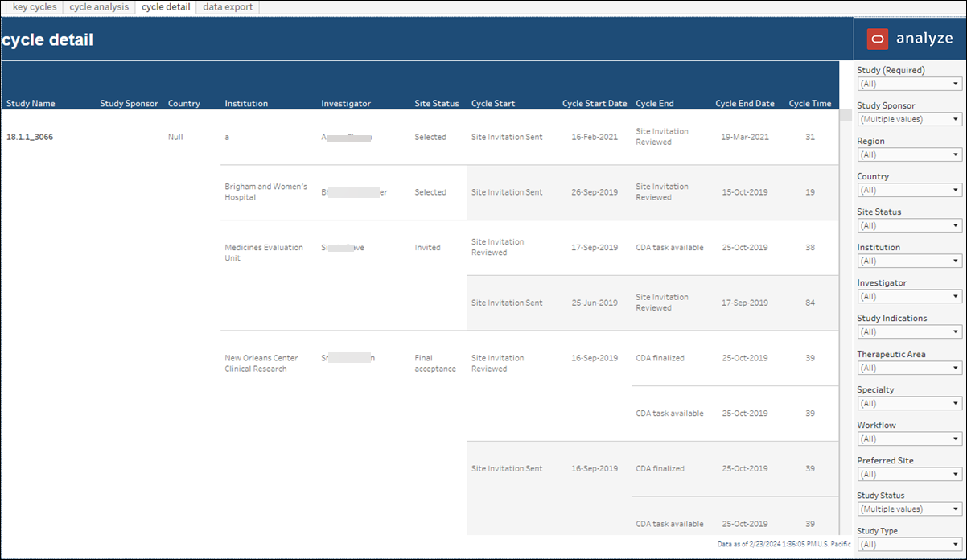This screenshot has height=560, width=967.
Task: Select the cycle detail tab
Action: (166, 7)
